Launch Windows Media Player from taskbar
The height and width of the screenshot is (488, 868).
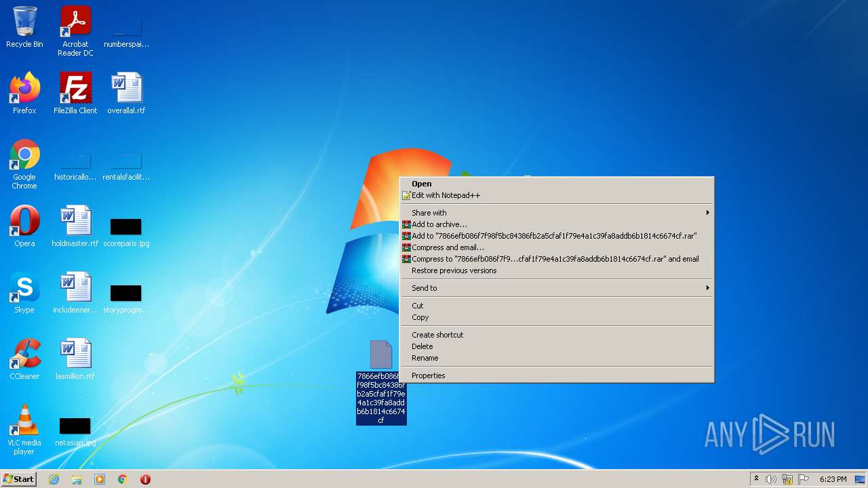pyautogui.click(x=100, y=479)
